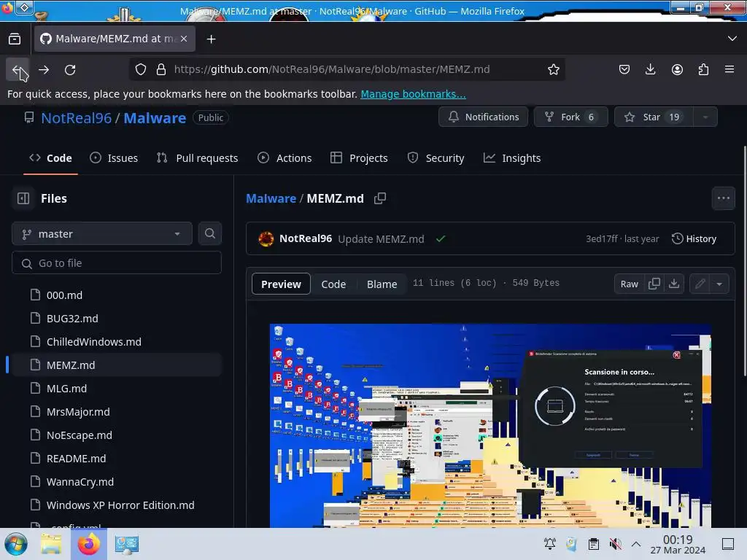Open Update MEMZ.md commit message
Viewport: 747px width, 560px height.
click(381, 239)
